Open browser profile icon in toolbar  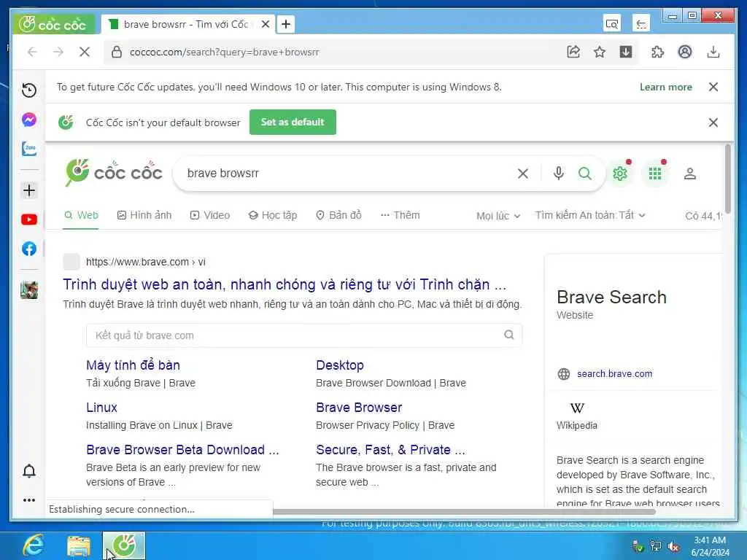[685, 52]
